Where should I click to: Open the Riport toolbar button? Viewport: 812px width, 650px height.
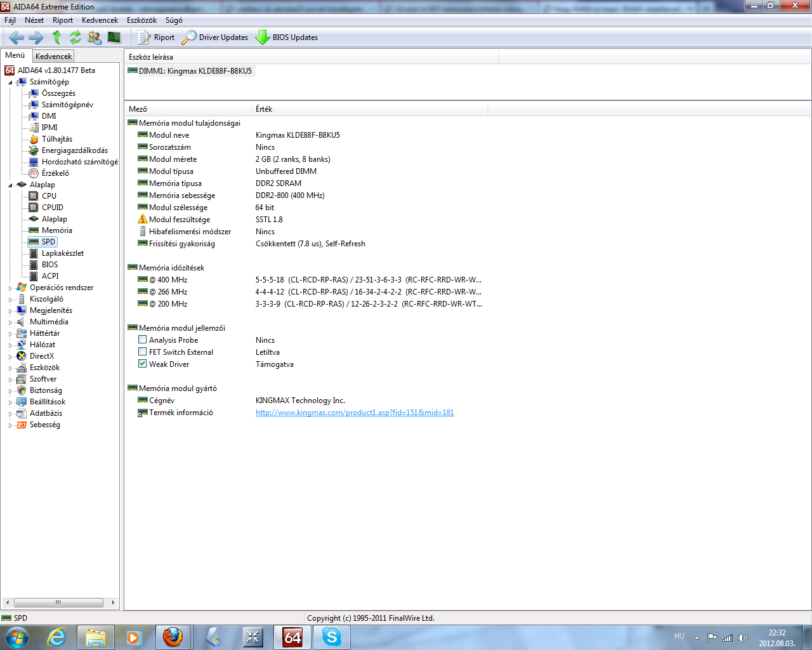click(156, 37)
